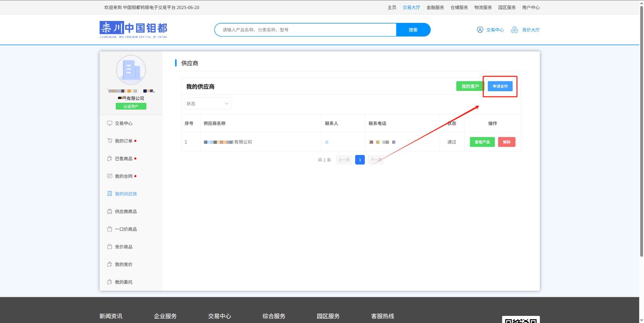Click 查看产品 for the first supplier
The image size is (644, 323).
click(482, 142)
